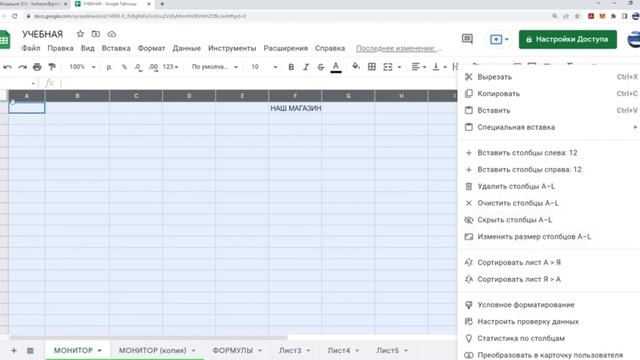
Task: Print the spreadsheet via printer icon
Action: point(37,67)
